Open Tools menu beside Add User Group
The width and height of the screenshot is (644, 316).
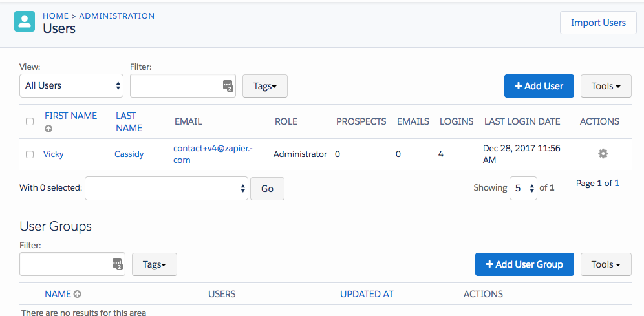606,264
